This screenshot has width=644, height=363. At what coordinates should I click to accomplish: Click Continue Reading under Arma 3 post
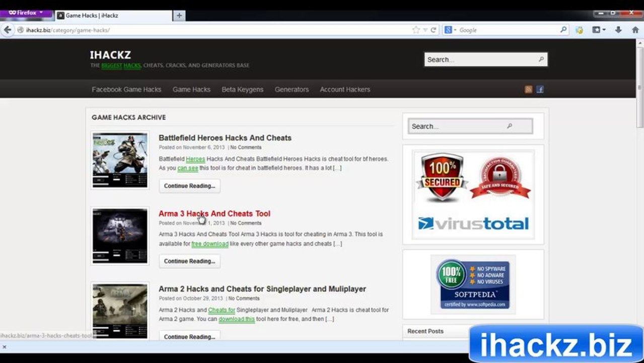pyautogui.click(x=189, y=261)
